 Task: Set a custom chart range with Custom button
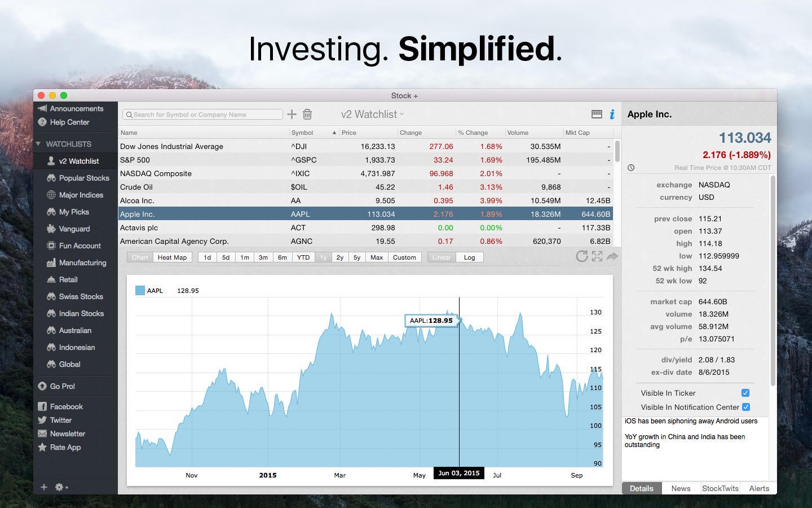405,257
